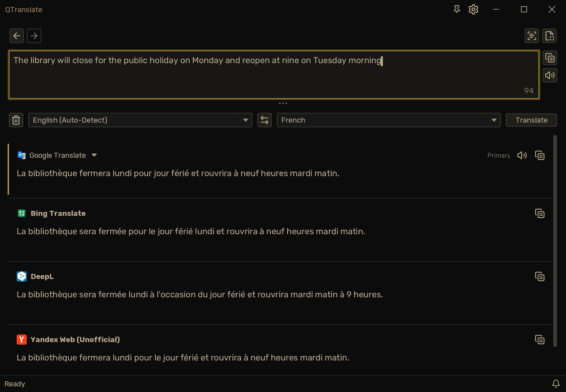This screenshot has width=566, height=392.
Task: Click the DeepL service logo
Action: (21, 276)
